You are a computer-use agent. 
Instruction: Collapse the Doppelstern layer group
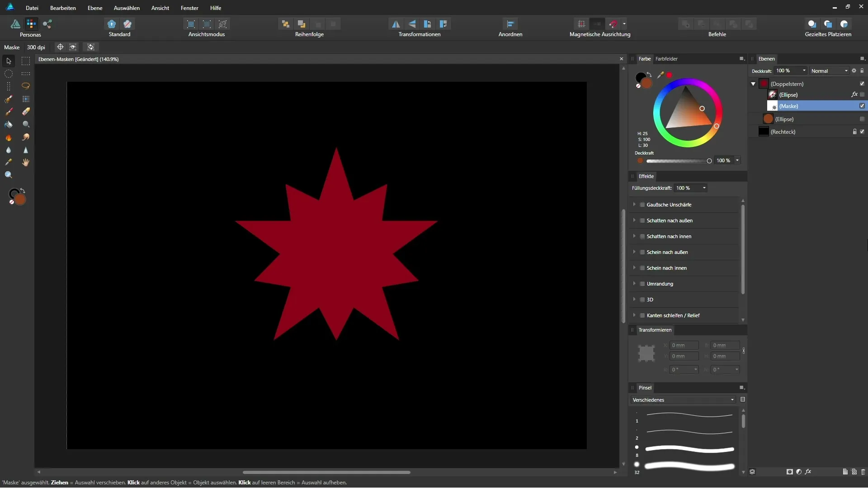pyautogui.click(x=753, y=84)
